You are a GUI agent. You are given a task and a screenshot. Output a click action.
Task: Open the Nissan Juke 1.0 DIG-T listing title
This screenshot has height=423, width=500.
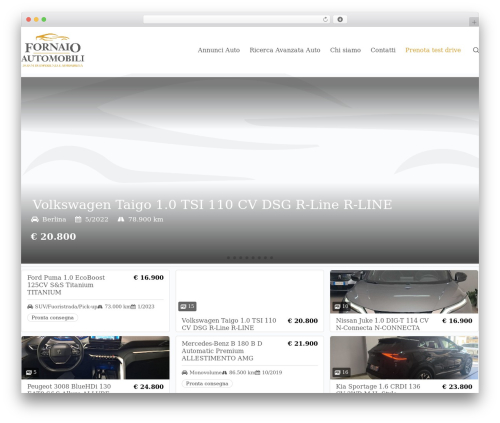(382, 324)
